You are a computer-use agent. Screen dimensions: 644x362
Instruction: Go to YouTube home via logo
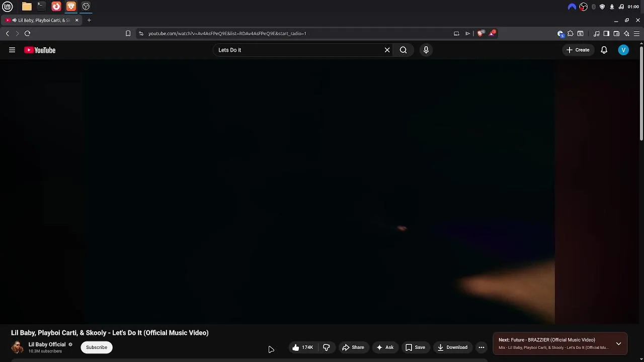pyautogui.click(x=40, y=50)
